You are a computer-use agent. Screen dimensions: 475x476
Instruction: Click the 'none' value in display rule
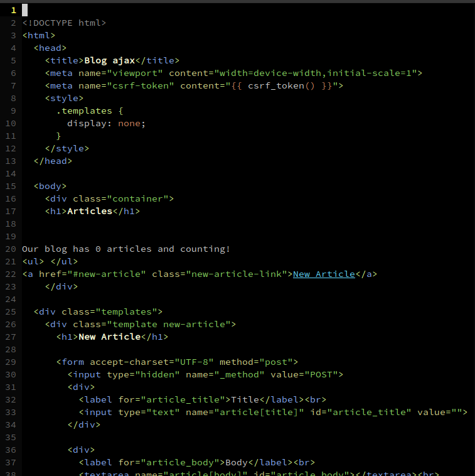[129, 124]
